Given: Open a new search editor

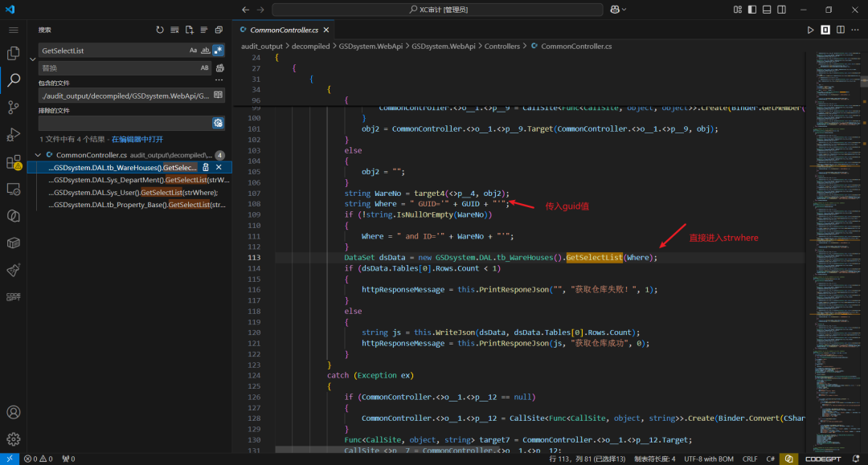Looking at the screenshot, I should (190, 30).
